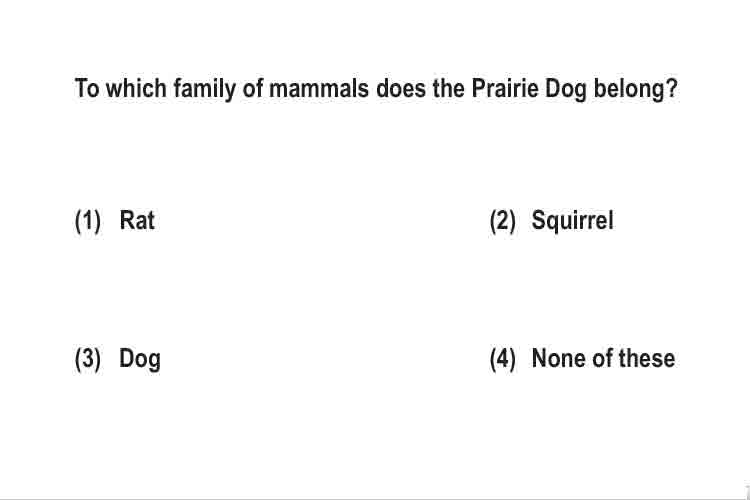
Task: Pick Dog as the answer
Action: point(140,359)
